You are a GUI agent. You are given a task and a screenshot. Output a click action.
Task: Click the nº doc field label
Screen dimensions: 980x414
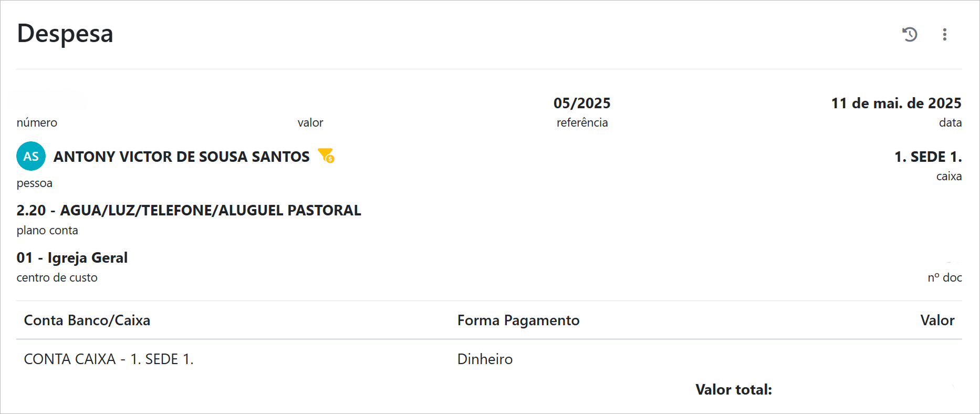(944, 277)
